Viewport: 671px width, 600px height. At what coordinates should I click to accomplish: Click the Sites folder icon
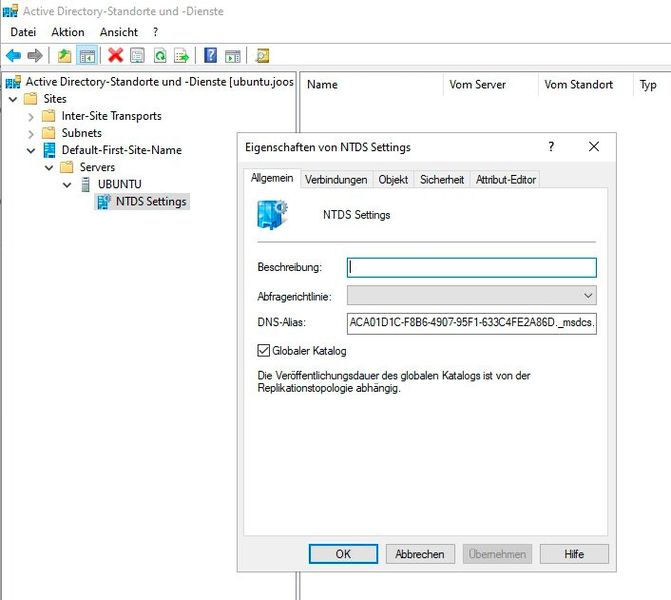[31, 99]
